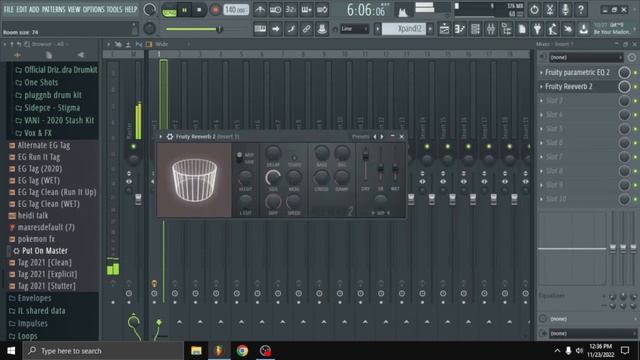Click the save/export download icon
This screenshot has width=640, height=360.
pos(584,29)
